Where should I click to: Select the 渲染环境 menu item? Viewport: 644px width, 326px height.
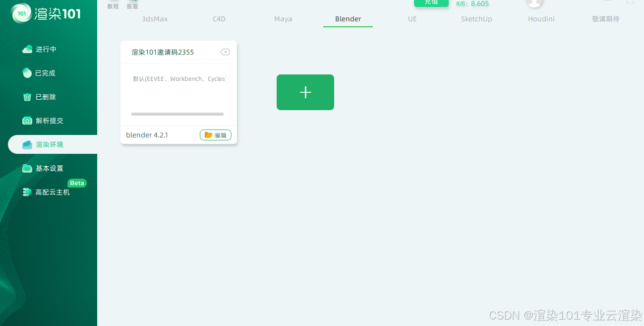tap(53, 144)
